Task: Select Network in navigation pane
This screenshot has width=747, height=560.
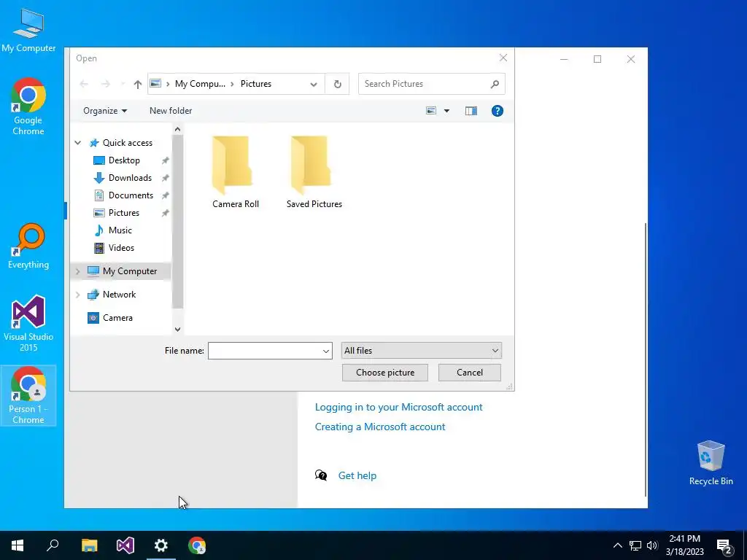Action: point(119,295)
